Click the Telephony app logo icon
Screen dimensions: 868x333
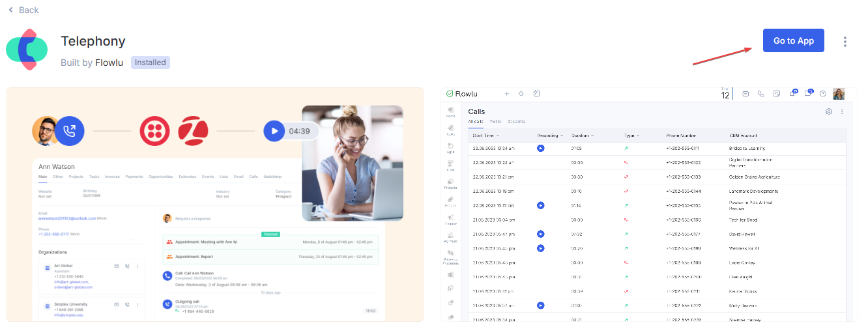pos(27,49)
